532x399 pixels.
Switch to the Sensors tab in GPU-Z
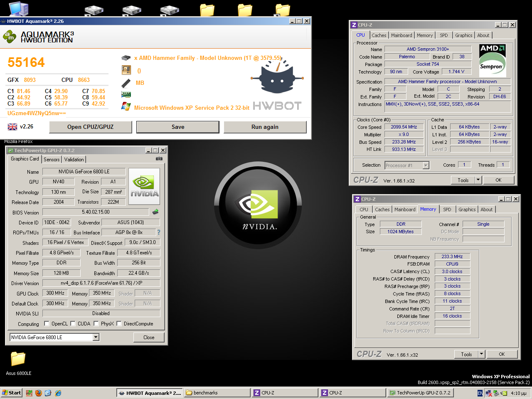click(52, 160)
